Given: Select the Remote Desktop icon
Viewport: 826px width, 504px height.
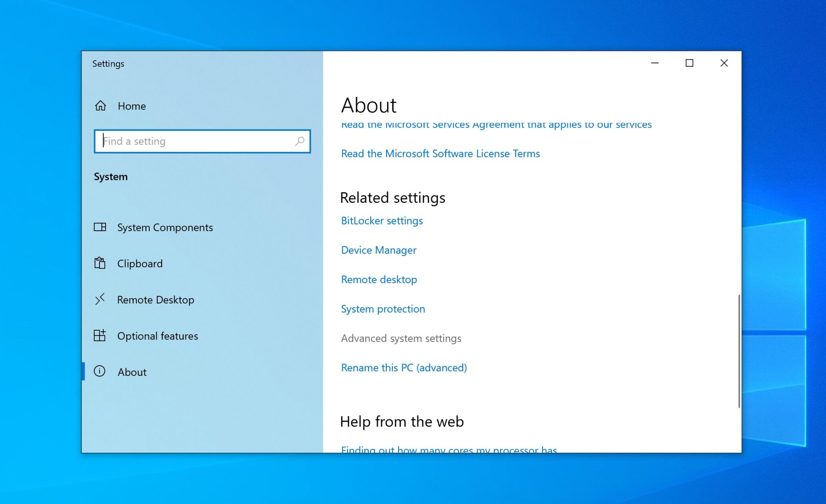Looking at the screenshot, I should [100, 300].
